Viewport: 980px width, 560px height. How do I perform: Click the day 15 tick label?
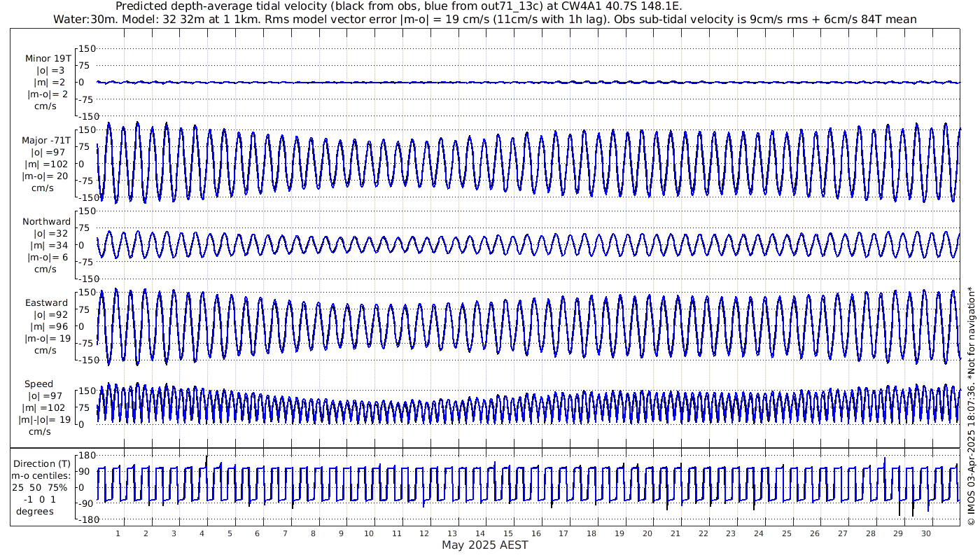click(x=508, y=533)
